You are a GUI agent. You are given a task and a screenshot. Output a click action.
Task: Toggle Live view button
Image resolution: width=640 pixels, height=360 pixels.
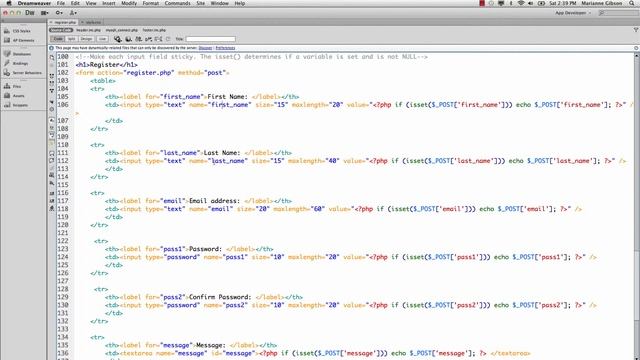point(102,39)
